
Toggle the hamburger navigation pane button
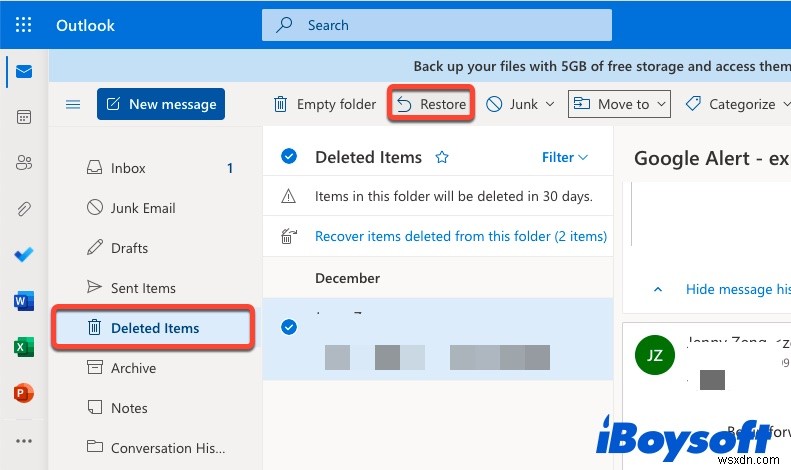73,104
